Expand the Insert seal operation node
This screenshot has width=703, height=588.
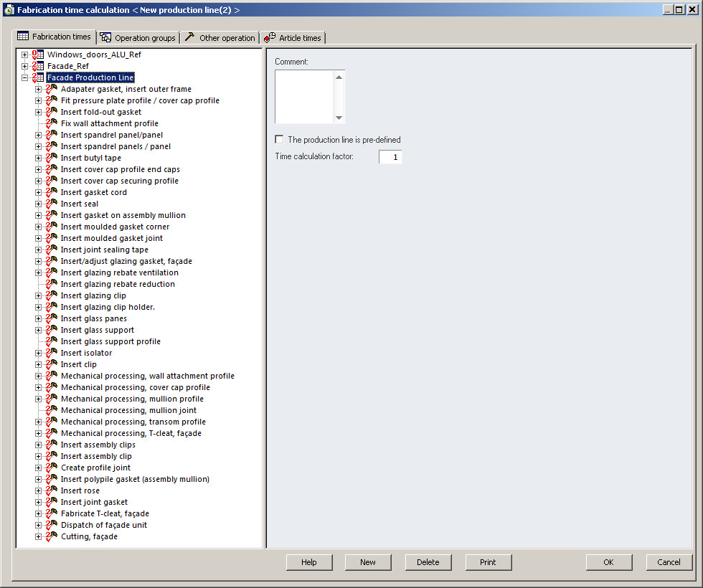point(39,204)
